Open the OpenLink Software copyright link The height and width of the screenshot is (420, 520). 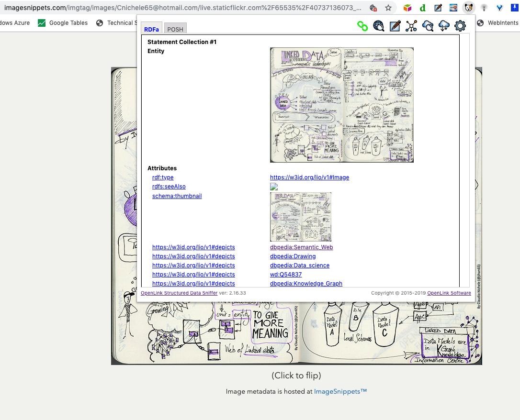(449, 293)
